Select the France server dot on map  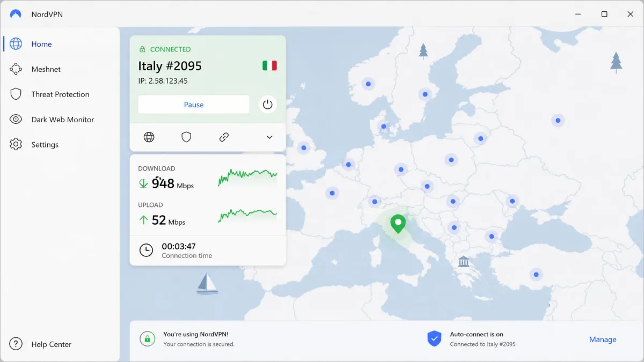pyautogui.click(x=332, y=193)
